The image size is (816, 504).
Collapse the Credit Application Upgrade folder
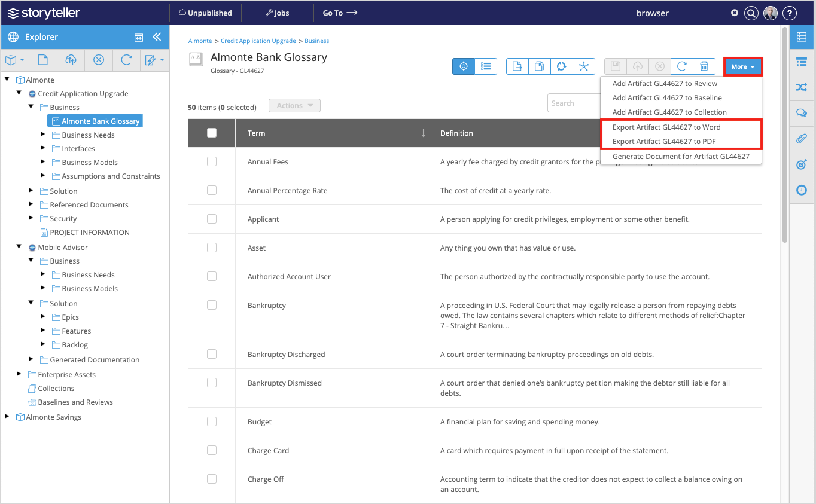pyautogui.click(x=19, y=93)
